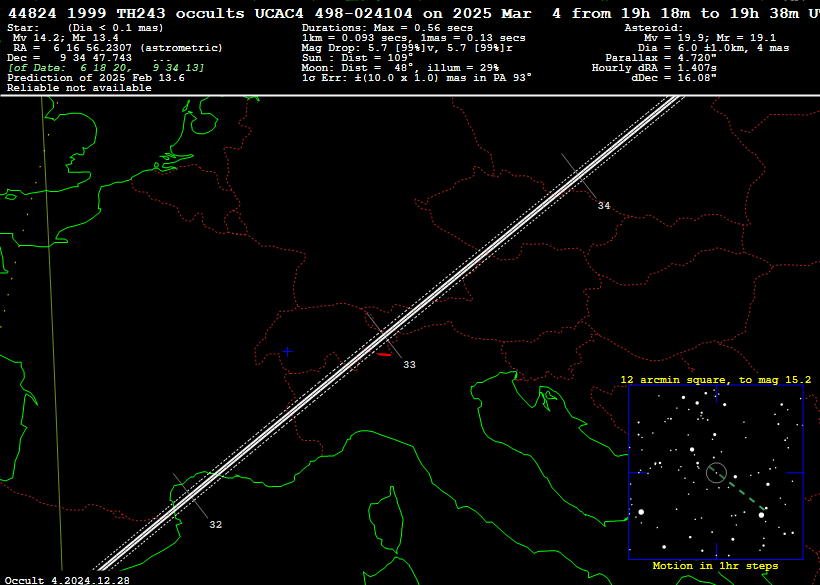This screenshot has height=585, width=820.
Task: Click the 'Reliable not available' text
Action: coord(79,88)
